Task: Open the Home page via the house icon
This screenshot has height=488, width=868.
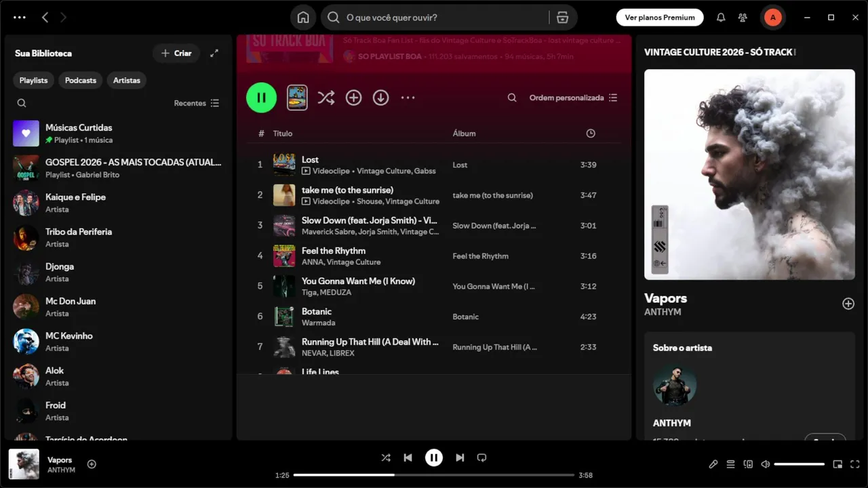Action: (303, 18)
